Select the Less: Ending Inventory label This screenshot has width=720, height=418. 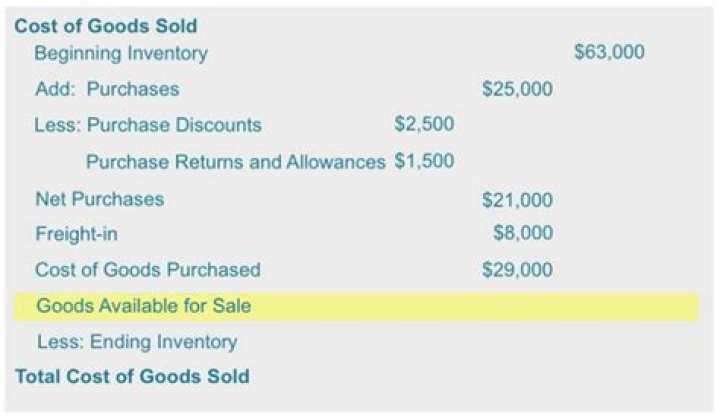click(137, 342)
